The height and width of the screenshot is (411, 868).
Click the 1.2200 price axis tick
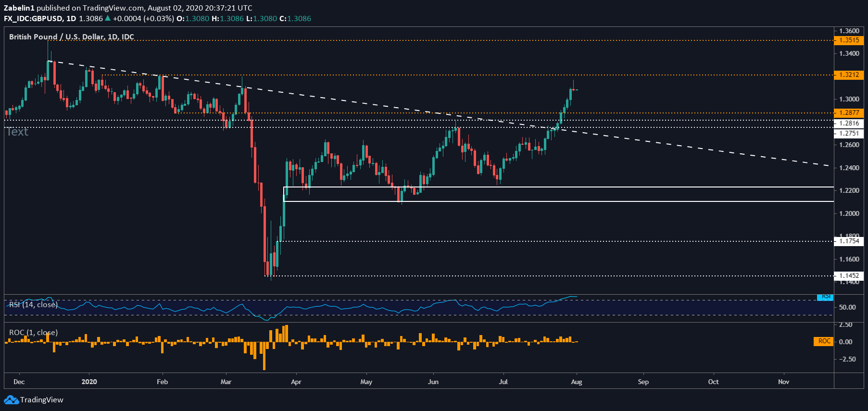tap(849, 190)
